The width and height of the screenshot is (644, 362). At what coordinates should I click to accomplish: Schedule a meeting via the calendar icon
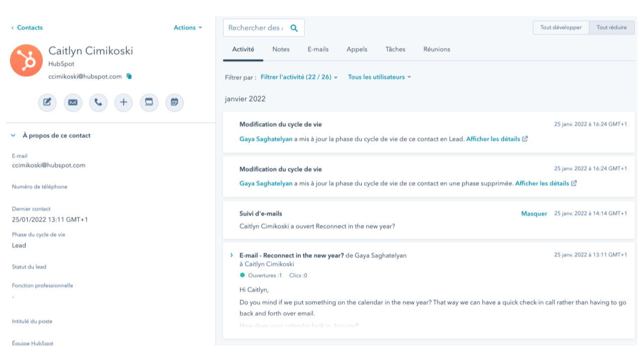pyautogui.click(x=175, y=102)
